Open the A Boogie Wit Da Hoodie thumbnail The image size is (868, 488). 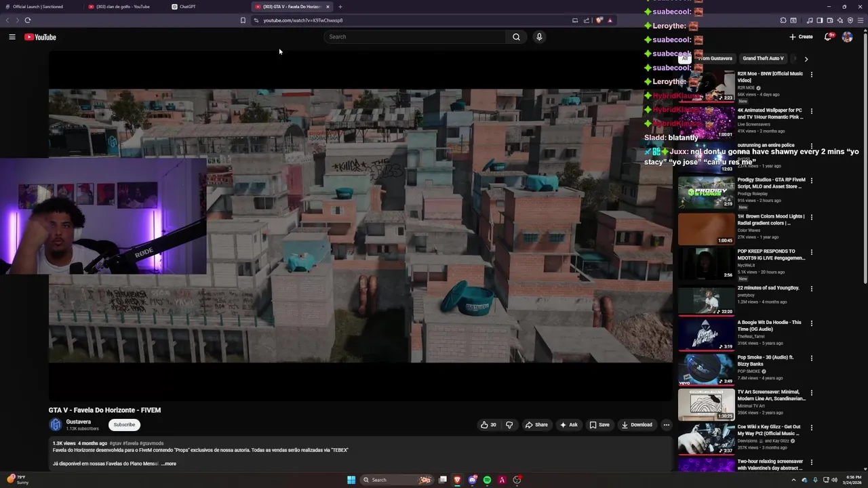[x=707, y=334]
